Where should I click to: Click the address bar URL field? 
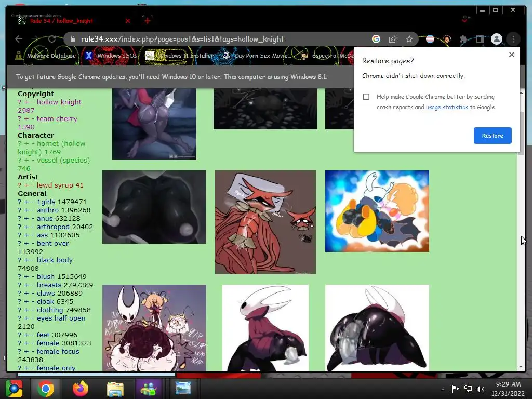pyautogui.click(x=217, y=39)
